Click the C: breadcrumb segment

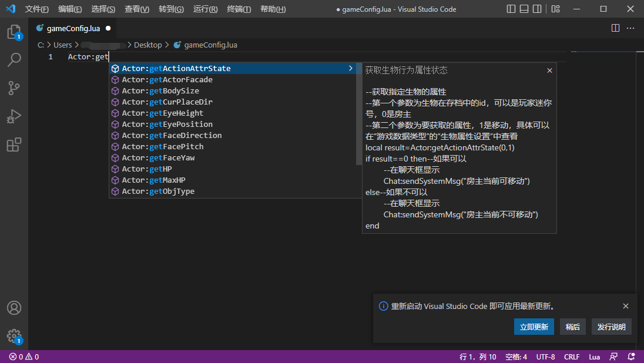click(41, 45)
